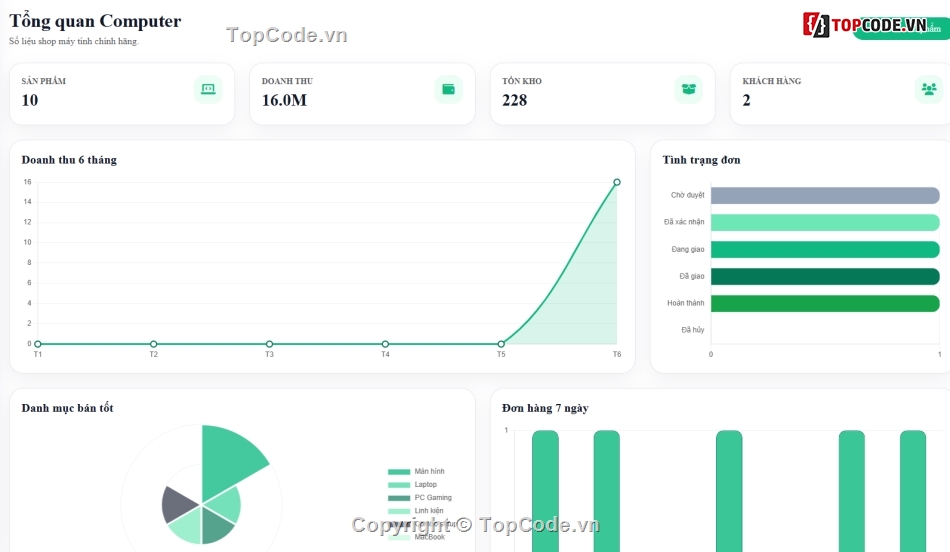Toggle PC Gaming legend entry
This screenshot has width=950, height=552.
point(420,497)
